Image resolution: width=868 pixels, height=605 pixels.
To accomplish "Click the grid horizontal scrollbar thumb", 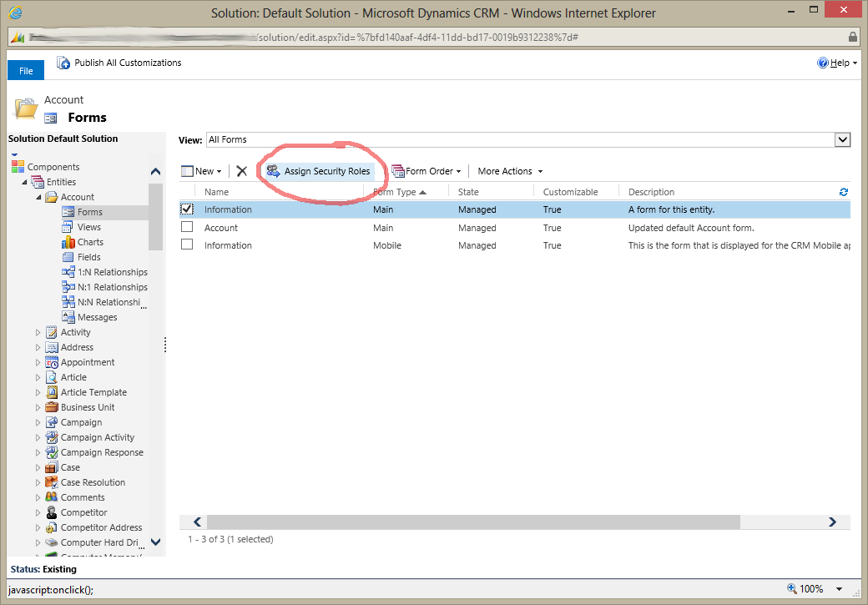I will (473, 522).
